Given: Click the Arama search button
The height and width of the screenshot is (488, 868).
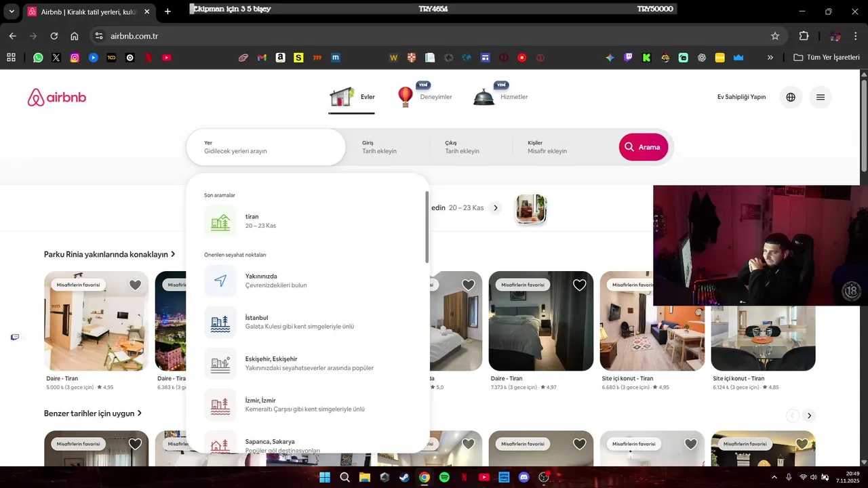Looking at the screenshot, I should click(644, 147).
